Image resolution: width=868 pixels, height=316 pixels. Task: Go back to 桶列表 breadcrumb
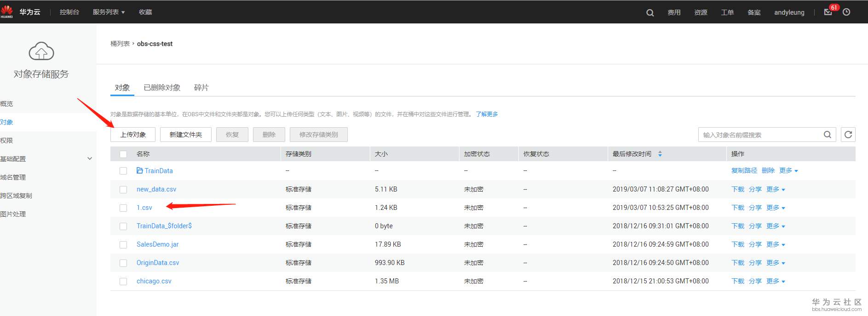(x=120, y=44)
